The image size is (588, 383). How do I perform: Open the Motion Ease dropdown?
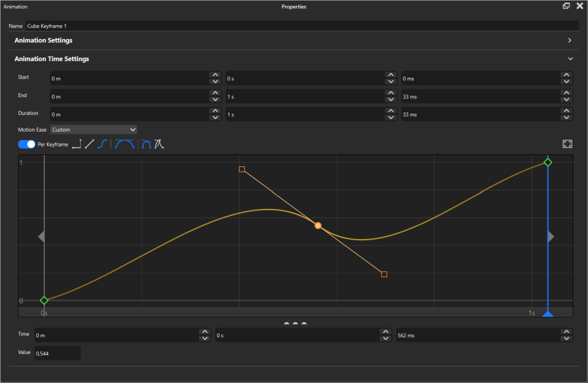94,130
